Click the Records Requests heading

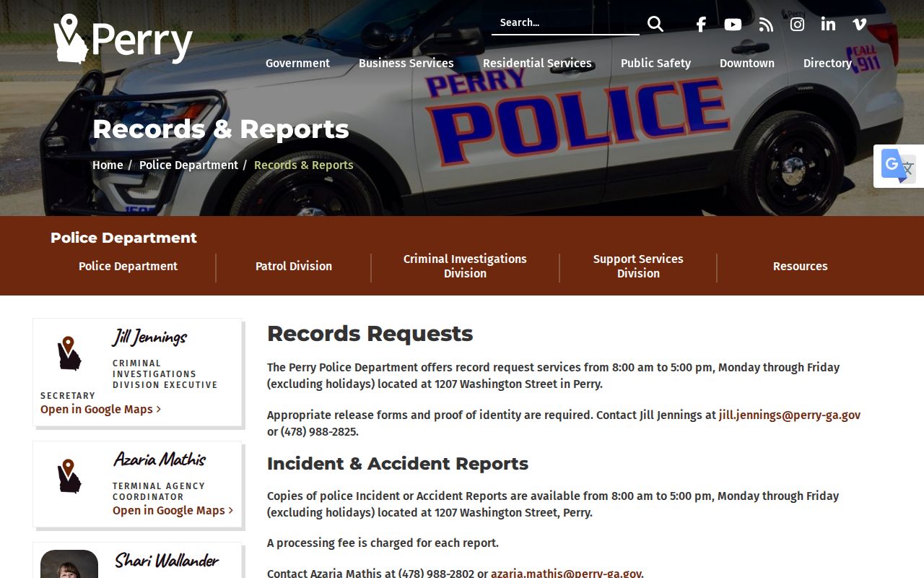[370, 333]
